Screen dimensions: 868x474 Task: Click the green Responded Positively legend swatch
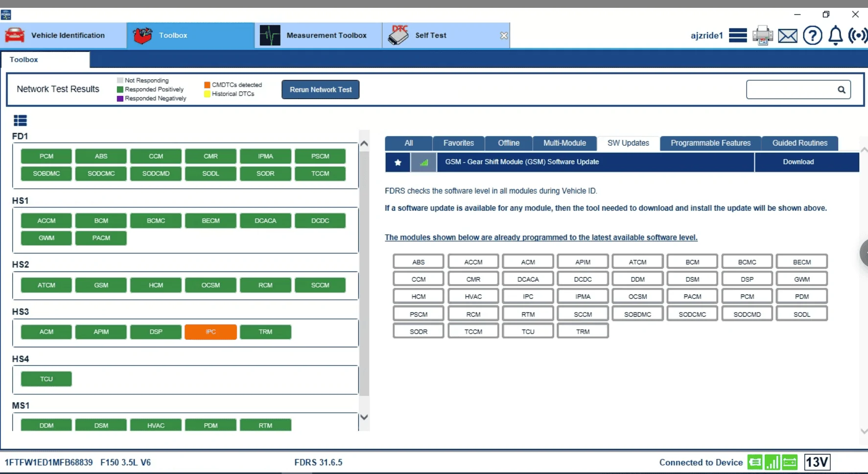click(120, 90)
